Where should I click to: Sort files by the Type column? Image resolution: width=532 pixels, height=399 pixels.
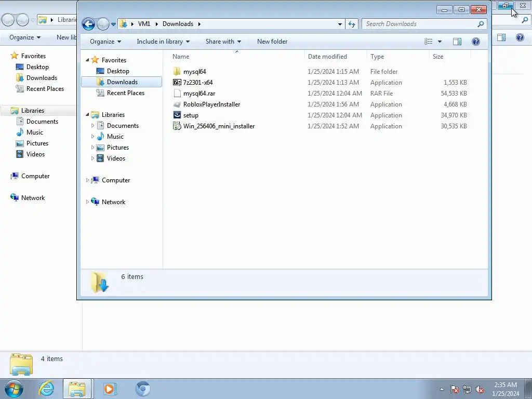point(398,56)
